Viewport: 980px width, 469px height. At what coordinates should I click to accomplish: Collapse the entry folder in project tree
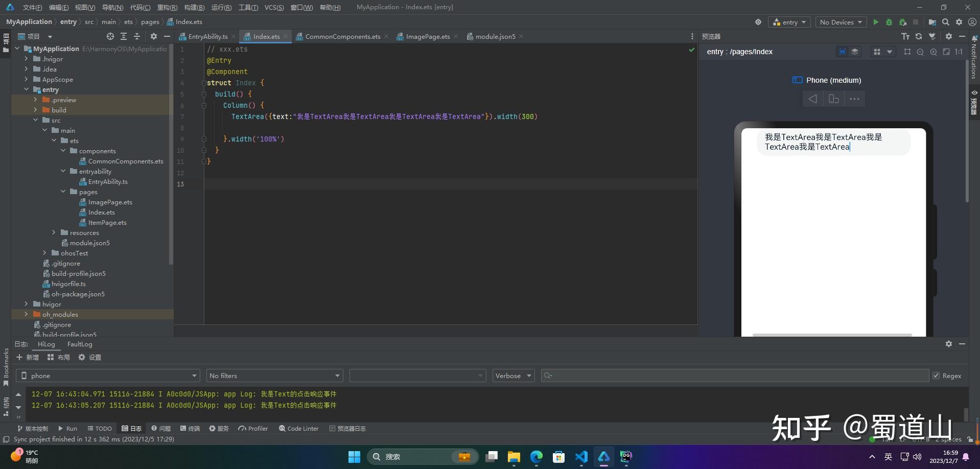point(26,89)
